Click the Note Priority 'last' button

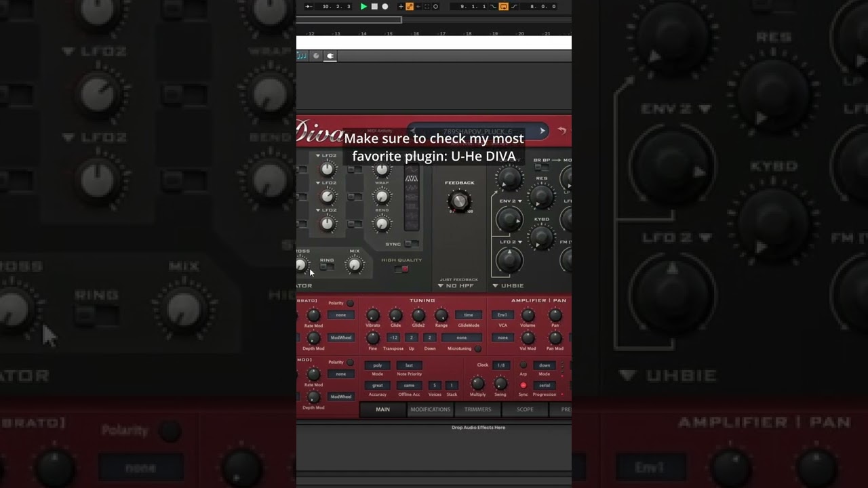(x=409, y=365)
